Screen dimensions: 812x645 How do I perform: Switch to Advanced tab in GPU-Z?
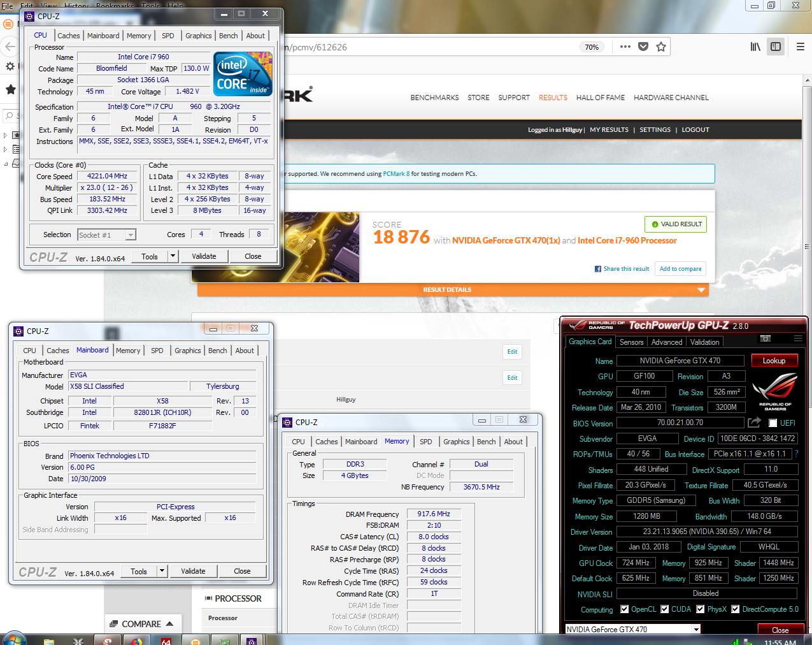[667, 342]
